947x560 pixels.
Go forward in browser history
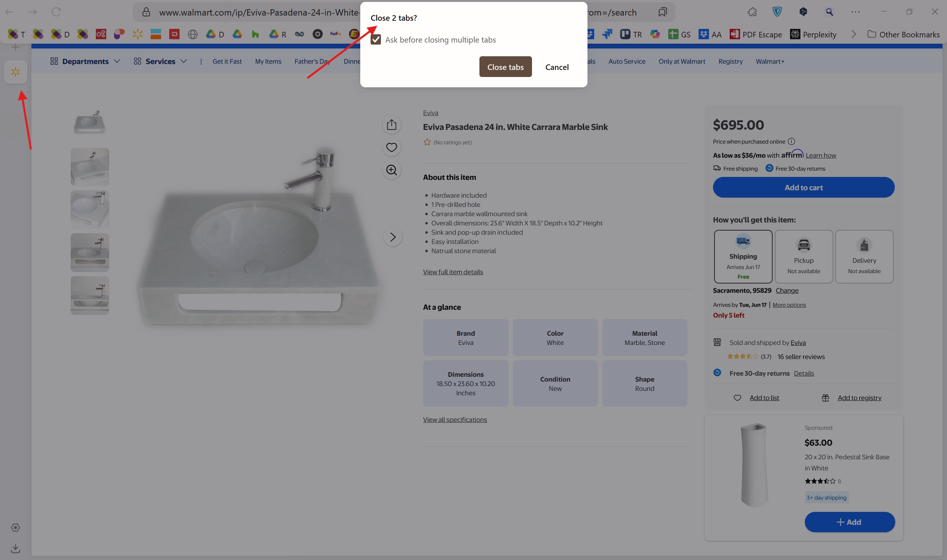tap(33, 12)
